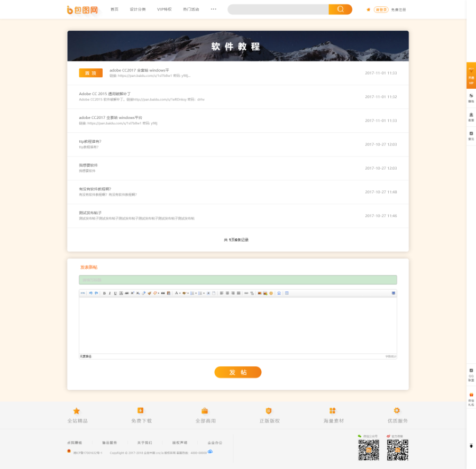This screenshot has width=476, height=469.
Task: Justify text in editor toolbar
Action: (239, 293)
